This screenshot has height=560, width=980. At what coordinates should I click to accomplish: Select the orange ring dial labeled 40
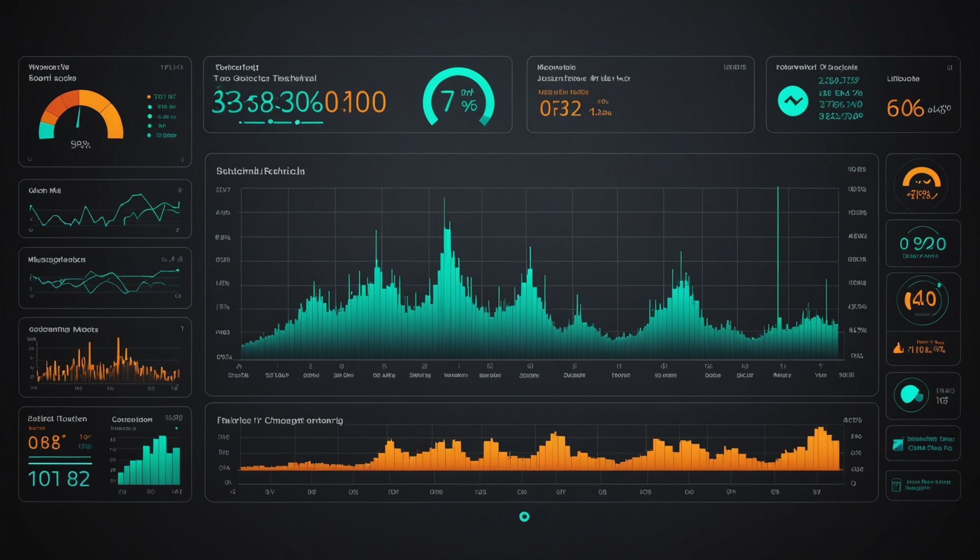[x=922, y=299]
